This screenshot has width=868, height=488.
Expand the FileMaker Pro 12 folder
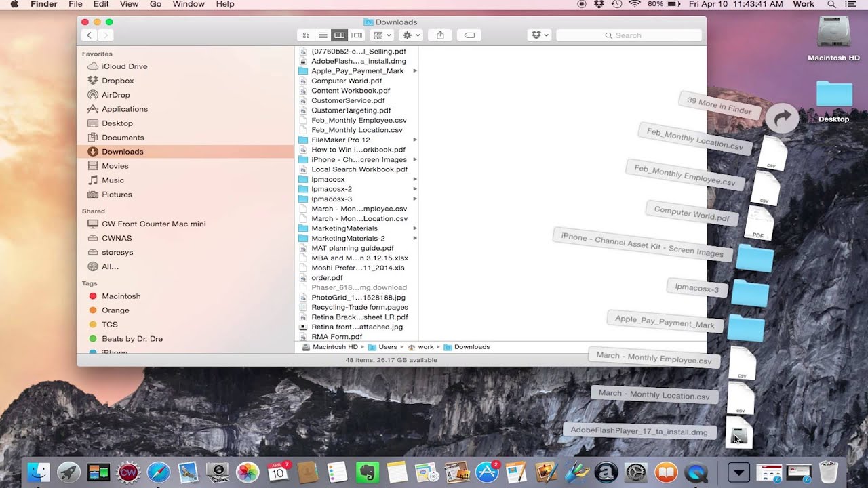click(414, 140)
